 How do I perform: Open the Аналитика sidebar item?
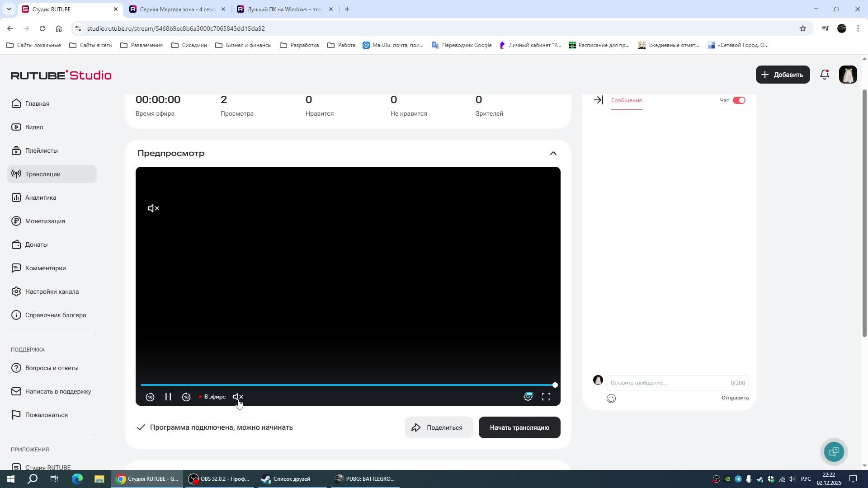pyautogui.click(x=41, y=198)
